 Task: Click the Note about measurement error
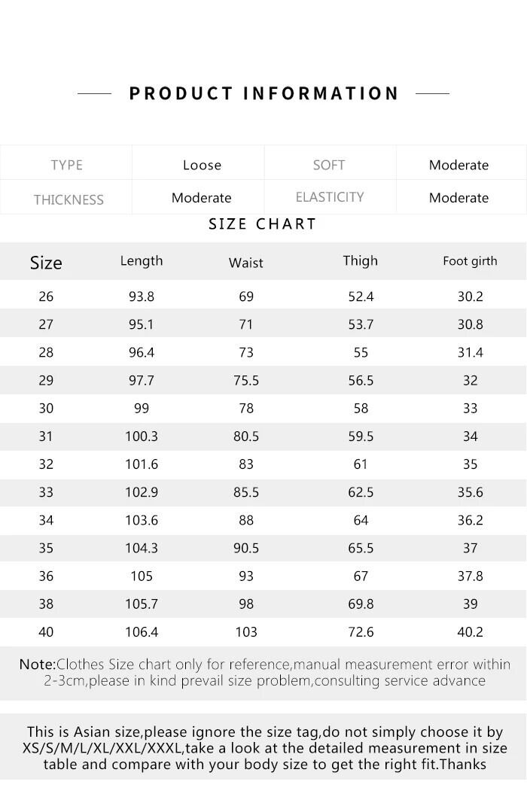(x=264, y=673)
